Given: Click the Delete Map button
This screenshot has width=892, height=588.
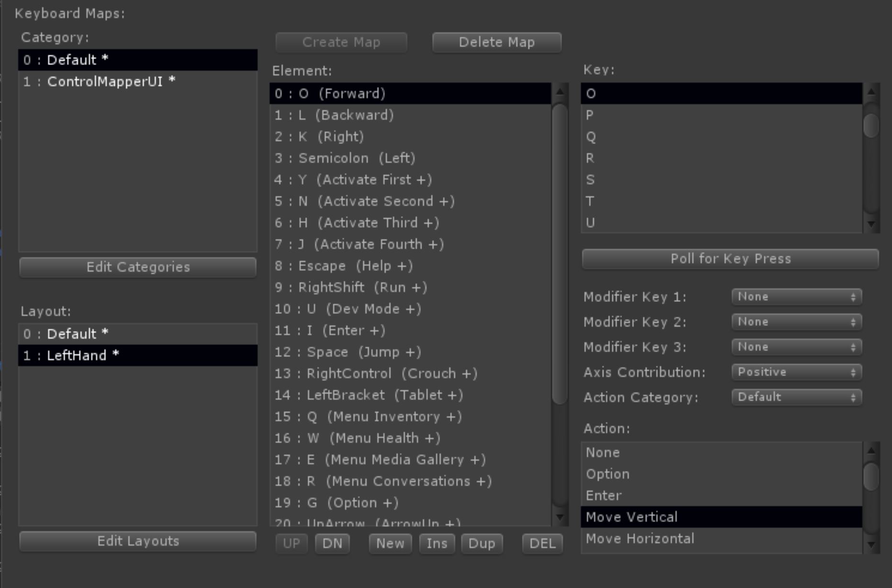Looking at the screenshot, I should (497, 42).
